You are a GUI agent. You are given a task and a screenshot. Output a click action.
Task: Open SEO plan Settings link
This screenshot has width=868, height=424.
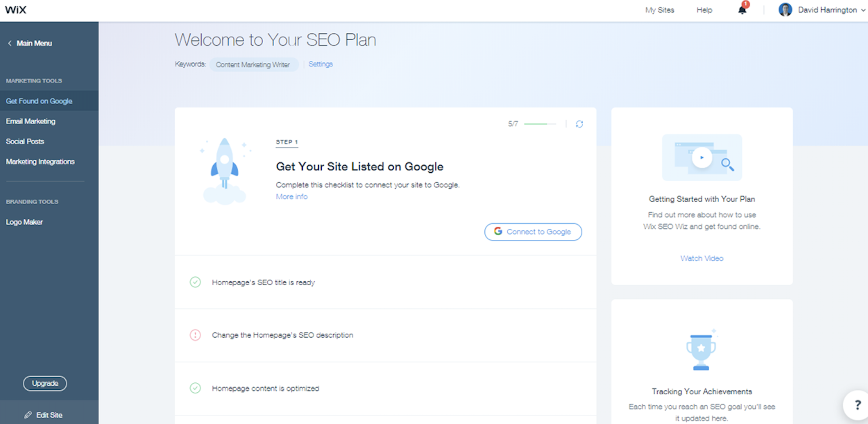pos(321,64)
